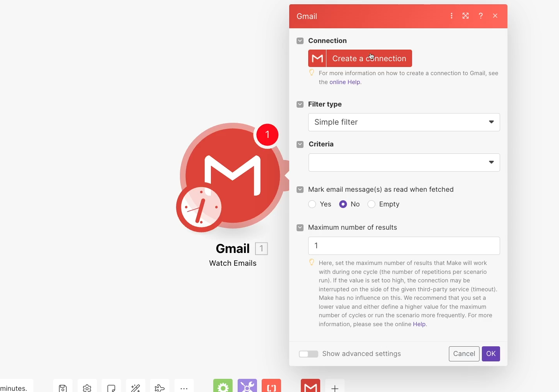Viewport: 559px width, 392px height.
Task: Select the Empty radio option
Action: pos(371,204)
